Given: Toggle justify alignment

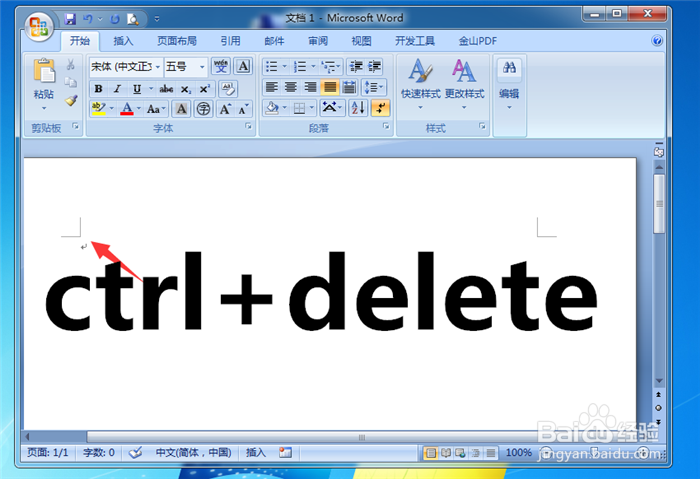Looking at the screenshot, I should click(329, 87).
